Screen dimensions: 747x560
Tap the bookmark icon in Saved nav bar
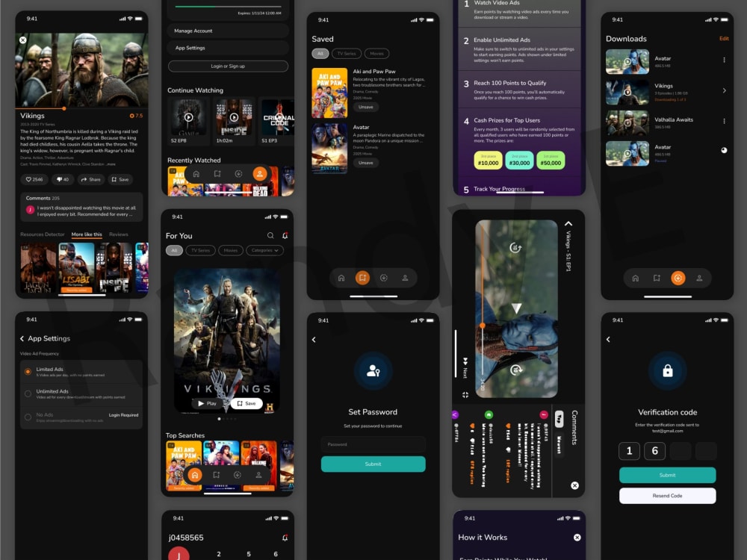tap(362, 278)
